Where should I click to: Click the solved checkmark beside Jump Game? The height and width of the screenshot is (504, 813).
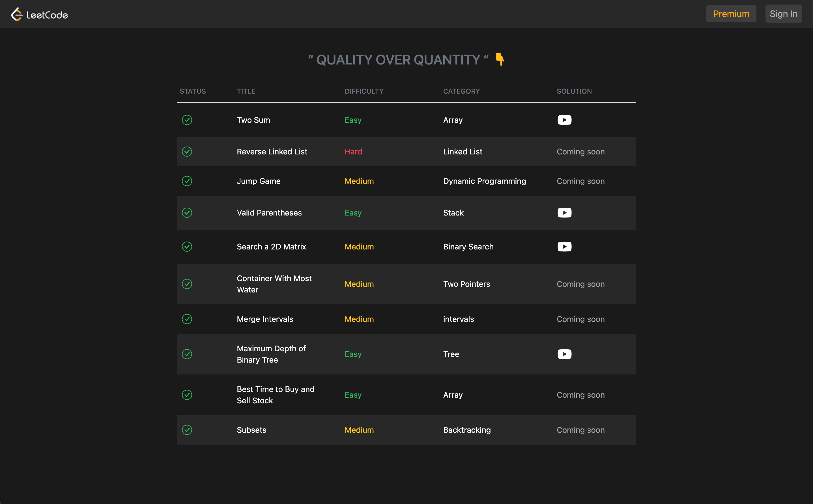click(187, 181)
